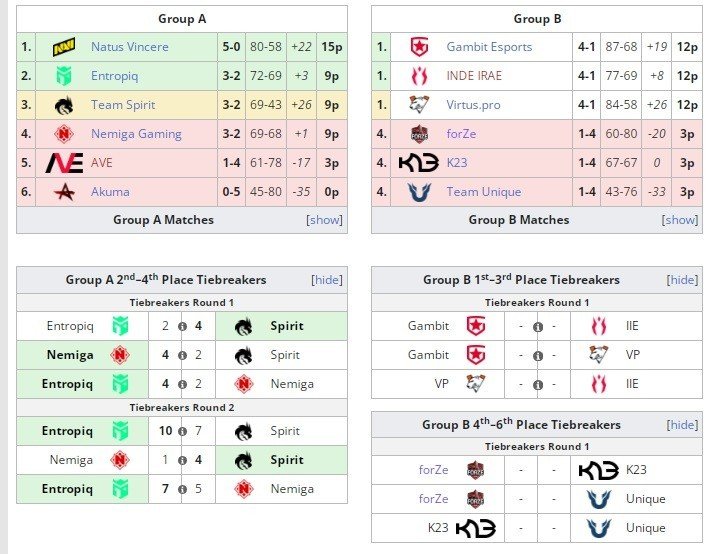714x554 pixels.
Task: Click the Natus Vincere team logo
Action: 64,47
